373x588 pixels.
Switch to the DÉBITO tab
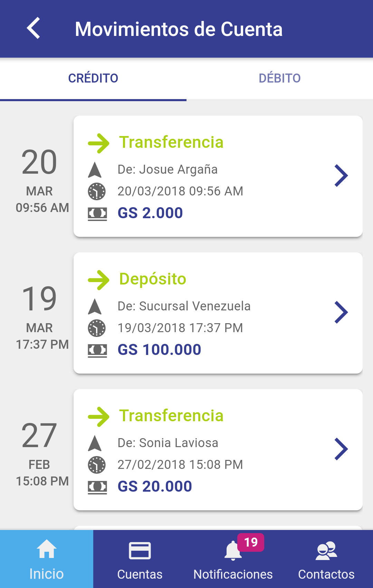280,78
